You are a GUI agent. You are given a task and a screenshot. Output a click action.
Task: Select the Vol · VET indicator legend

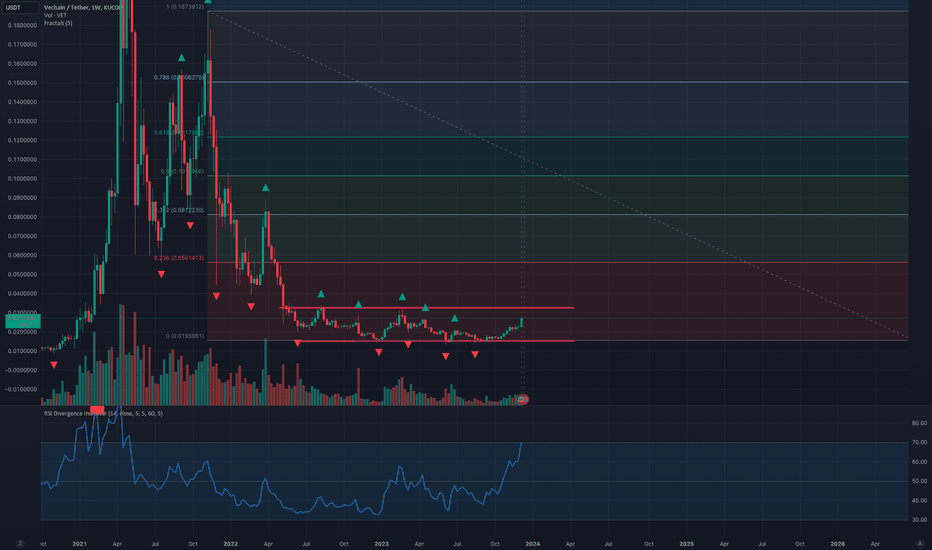(x=55, y=15)
